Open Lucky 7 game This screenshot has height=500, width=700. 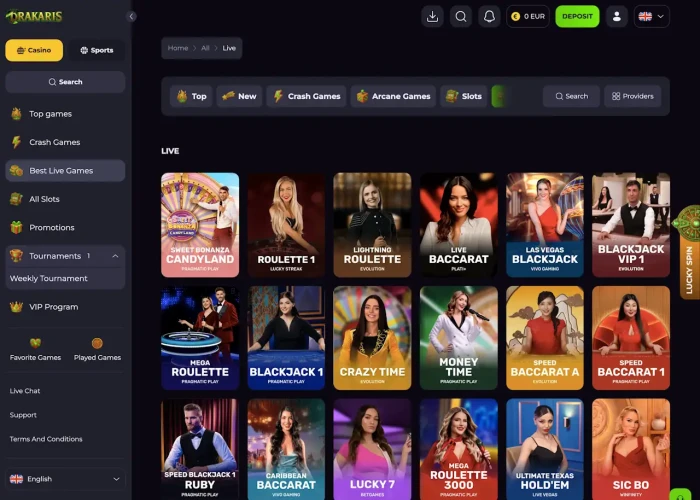pos(372,449)
